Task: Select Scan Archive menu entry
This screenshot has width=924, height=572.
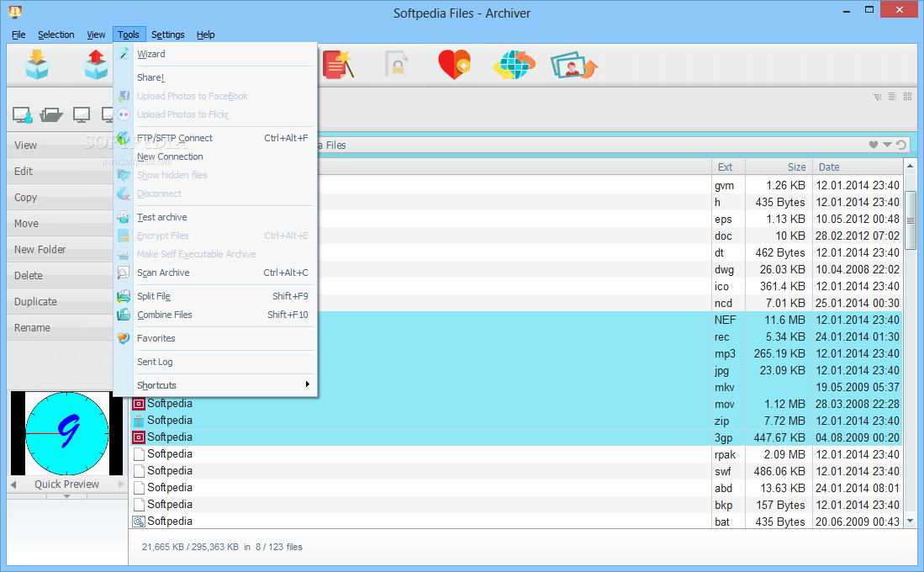Action: (216, 273)
